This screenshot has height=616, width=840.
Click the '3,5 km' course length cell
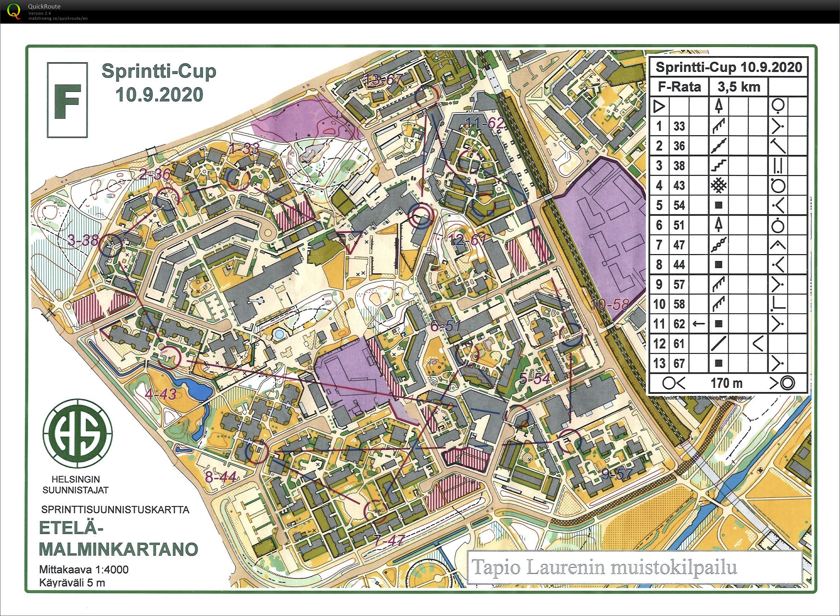739,87
